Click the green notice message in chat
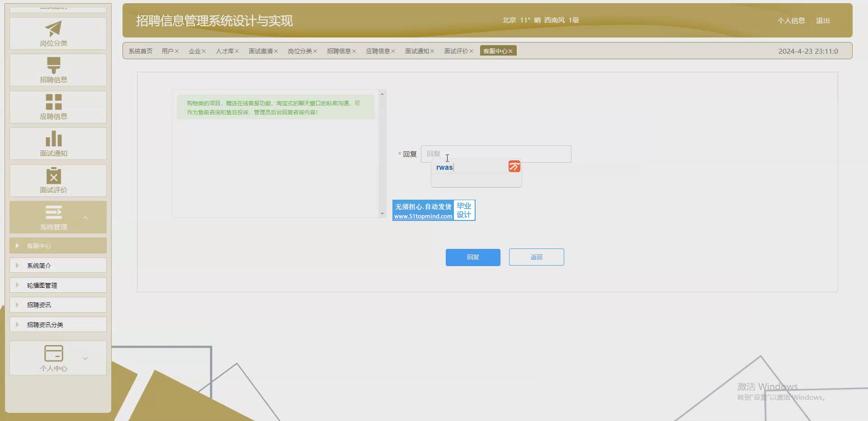This screenshot has width=868, height=421. (275, 107)
